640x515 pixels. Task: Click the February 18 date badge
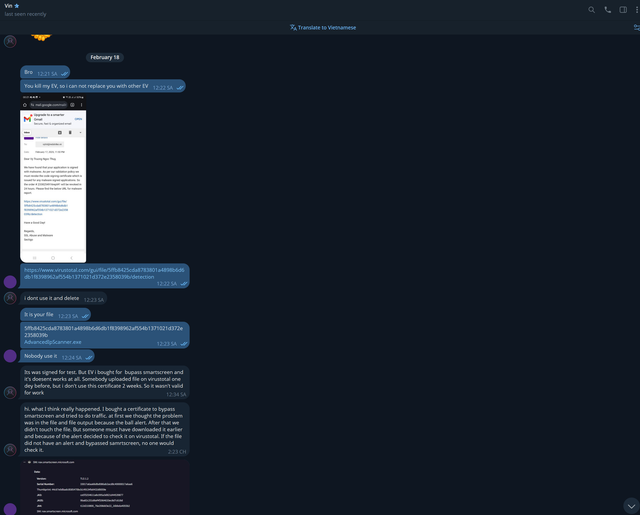coord(105,57)
